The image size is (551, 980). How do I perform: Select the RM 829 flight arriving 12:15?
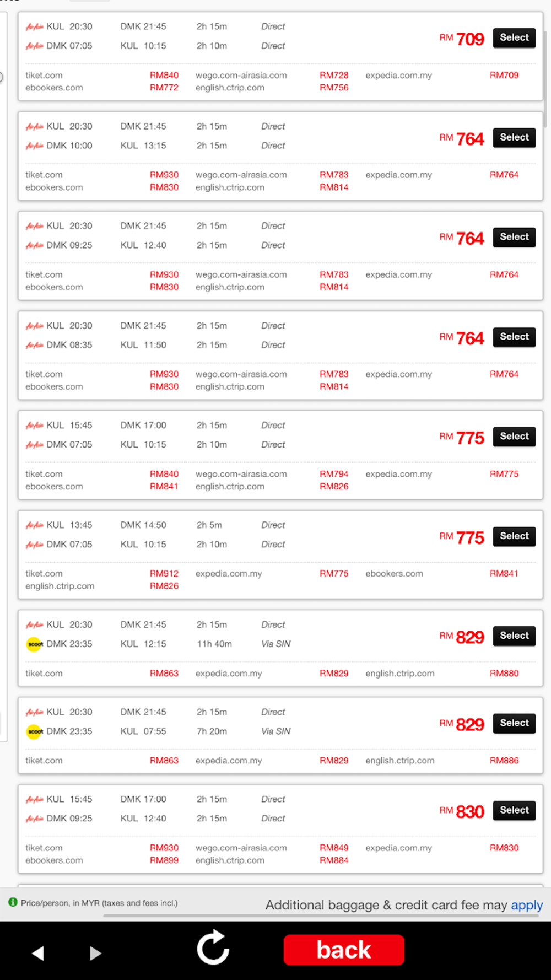[514, 636]
